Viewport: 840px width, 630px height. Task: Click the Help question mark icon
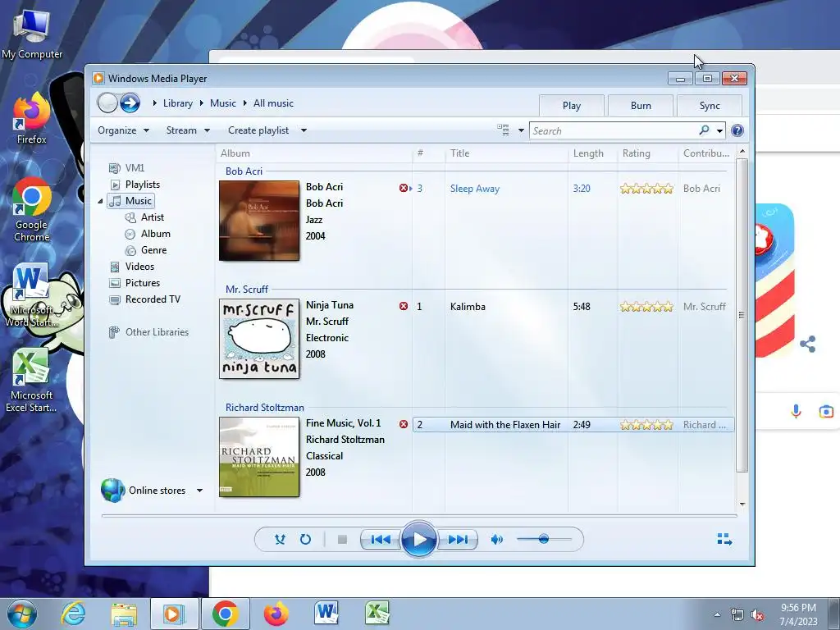coord(737,130)
